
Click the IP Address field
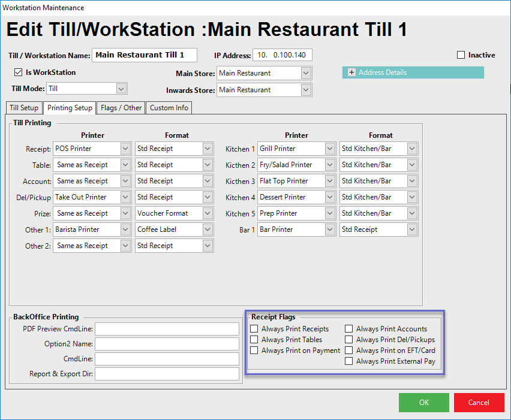[x=282, y=55]
